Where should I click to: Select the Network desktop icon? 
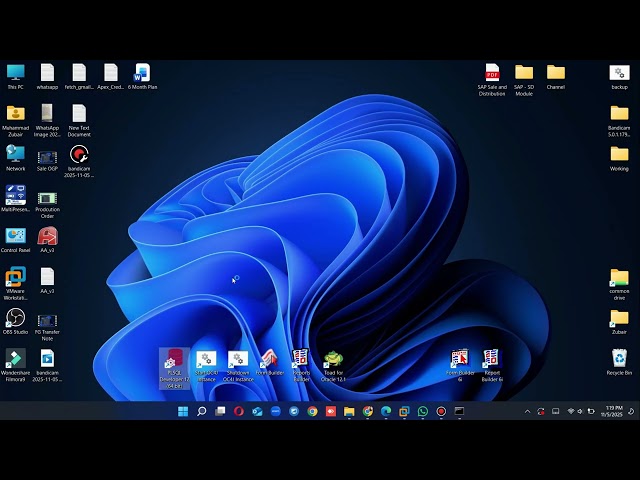(x=16, y=158)
